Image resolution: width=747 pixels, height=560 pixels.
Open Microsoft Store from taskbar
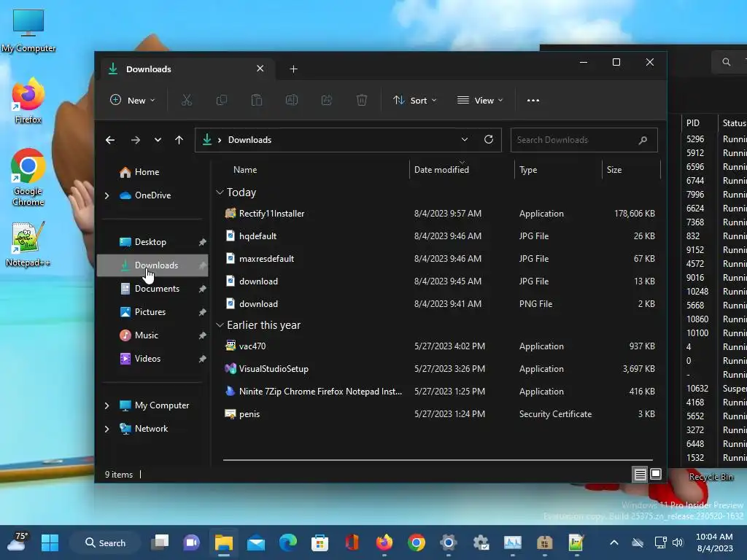320,542
